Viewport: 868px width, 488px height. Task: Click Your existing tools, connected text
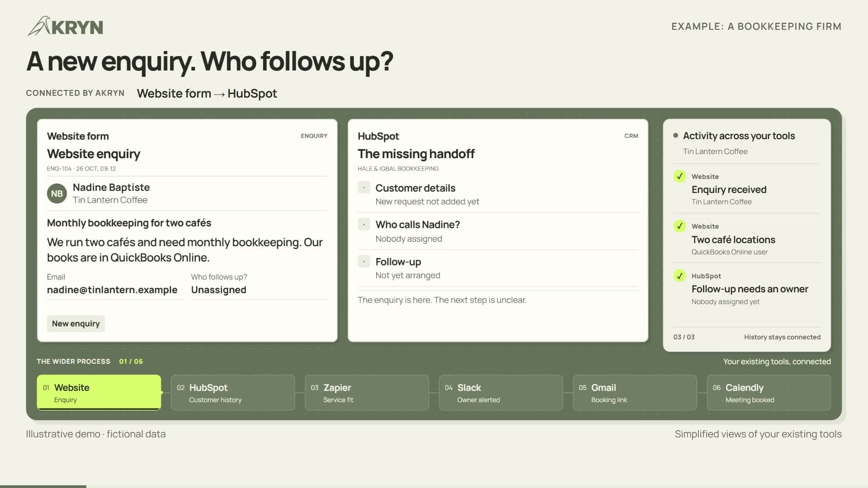(x=777, y=361)
